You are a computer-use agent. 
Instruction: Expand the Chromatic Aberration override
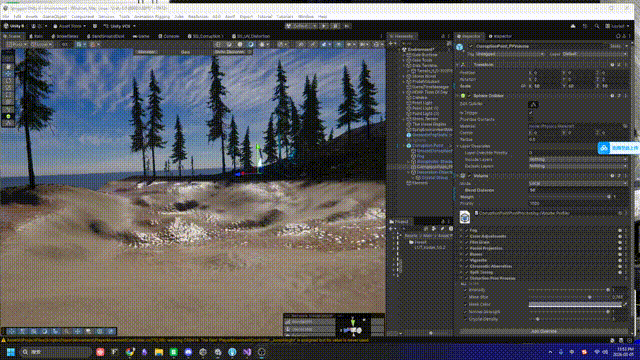pos(461,267)
